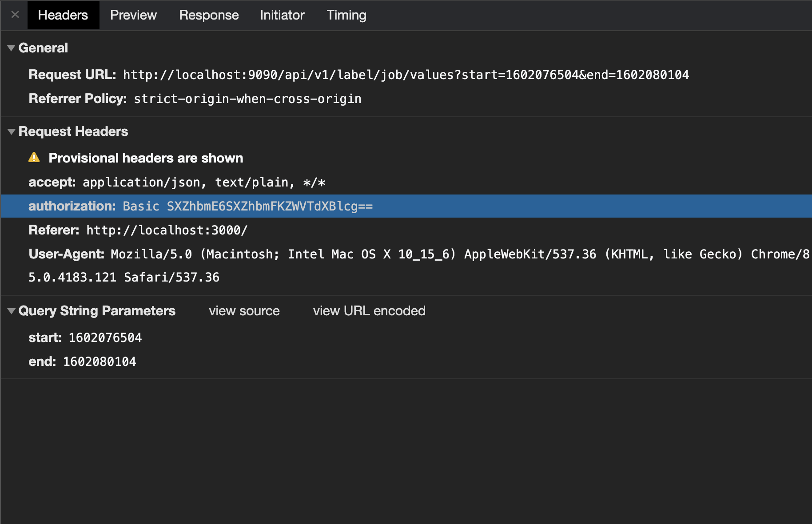Click the Safari/537.36 continuation line
The width and height of the screenshot is (812, 524).
click(x=124, y=277)
